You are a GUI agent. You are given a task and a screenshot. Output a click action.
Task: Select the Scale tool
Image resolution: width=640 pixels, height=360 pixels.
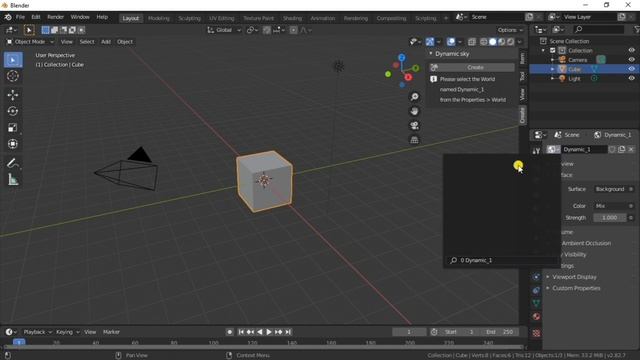pos(13,127)
